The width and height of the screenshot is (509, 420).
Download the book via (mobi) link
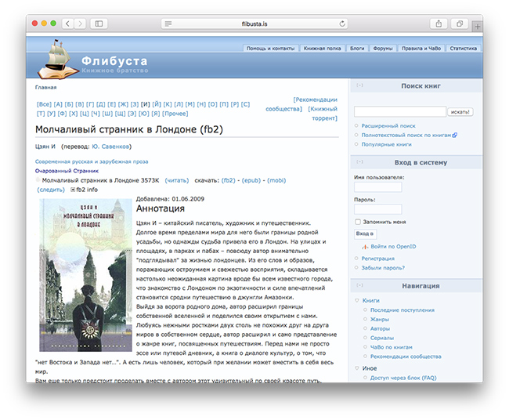(276, 180)
